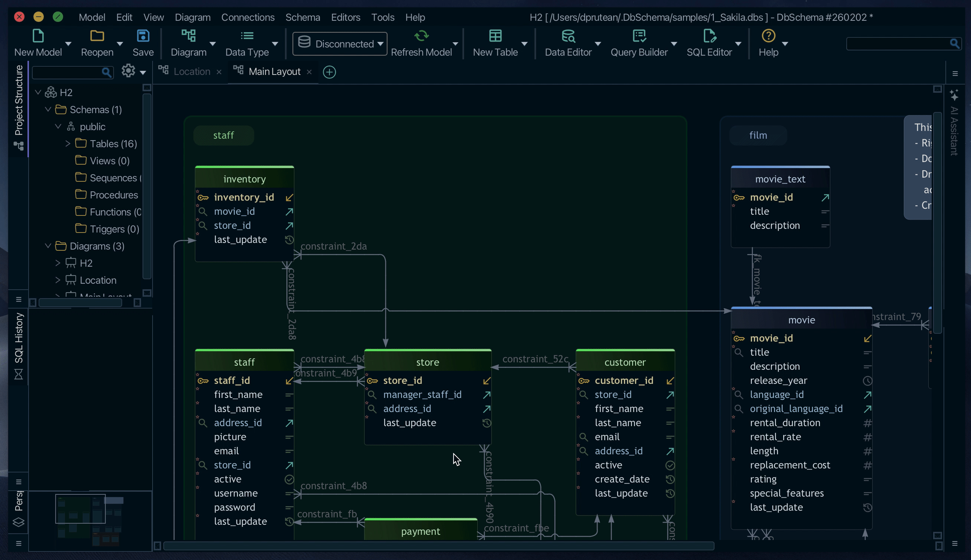Open the Reopen recent files tool
This screenshot has height=560, width=971.
click(x=97, y=42)
